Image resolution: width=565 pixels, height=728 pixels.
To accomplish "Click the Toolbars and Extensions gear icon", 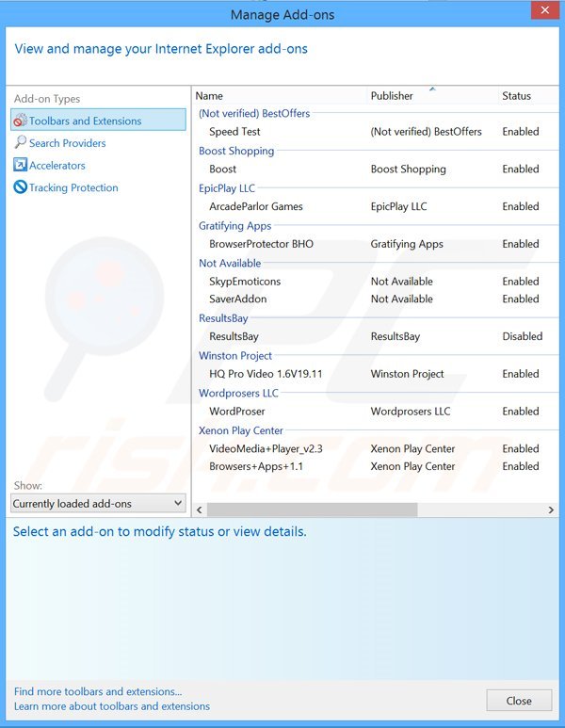I will click(x=20, y=121).
